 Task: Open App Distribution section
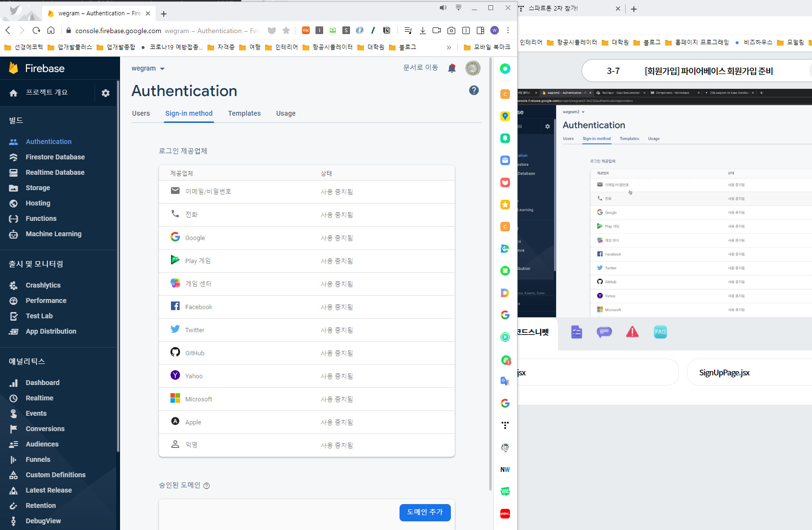coord(51,331)
